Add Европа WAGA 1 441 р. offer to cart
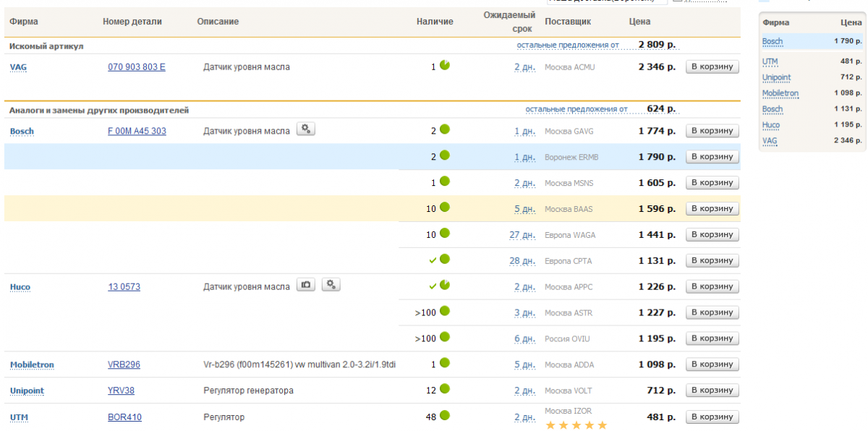The image size is (868, 431). tap(712, 235)
